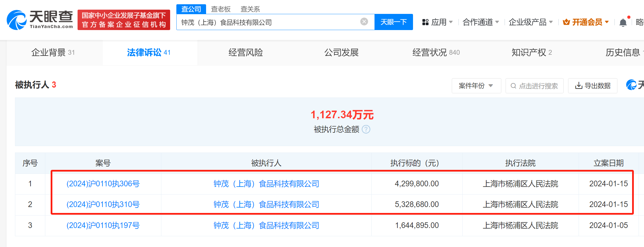
Task: Open the 经营状况 tab
Action: [x=436, y=52]
